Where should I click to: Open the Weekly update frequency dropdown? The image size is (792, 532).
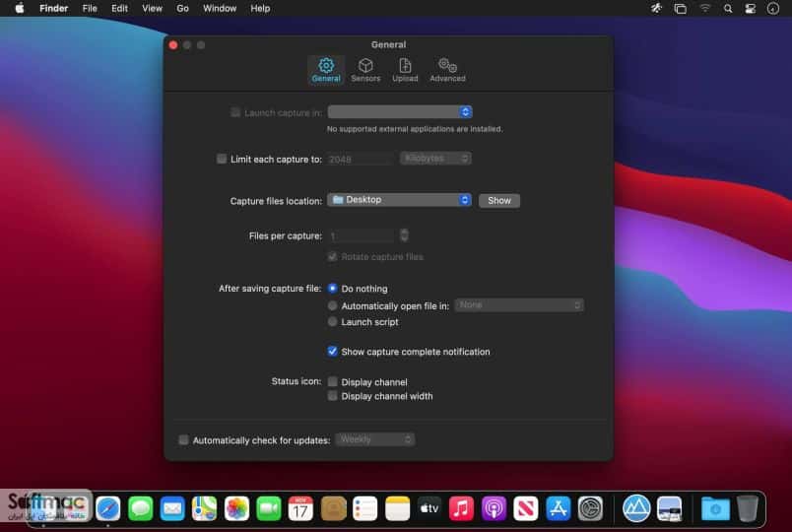375,439
